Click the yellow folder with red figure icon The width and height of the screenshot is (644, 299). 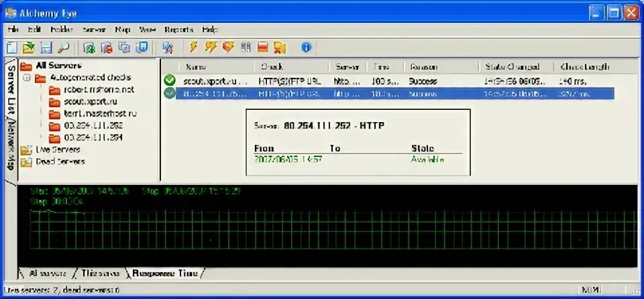(280, 48)
